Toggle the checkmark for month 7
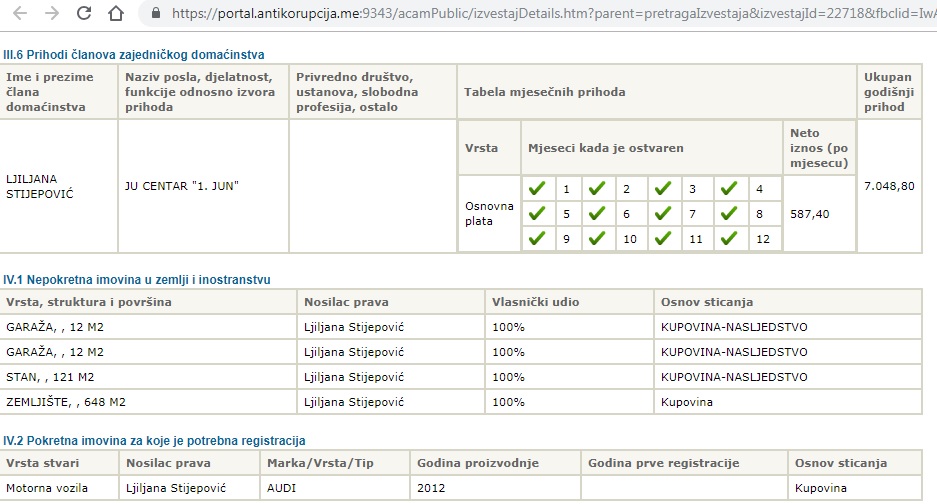The image size is (937, 504). [662, 213]
